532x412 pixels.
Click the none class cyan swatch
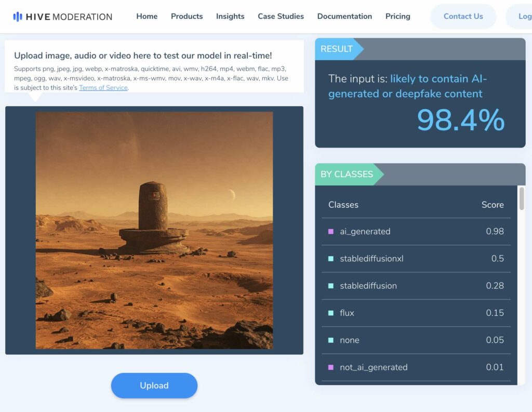331,340
